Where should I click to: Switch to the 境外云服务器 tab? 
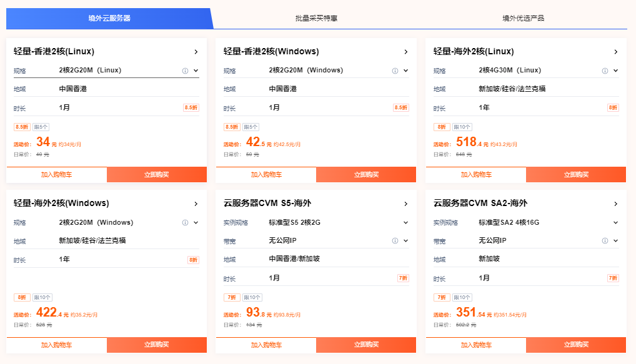click(109, 18)
